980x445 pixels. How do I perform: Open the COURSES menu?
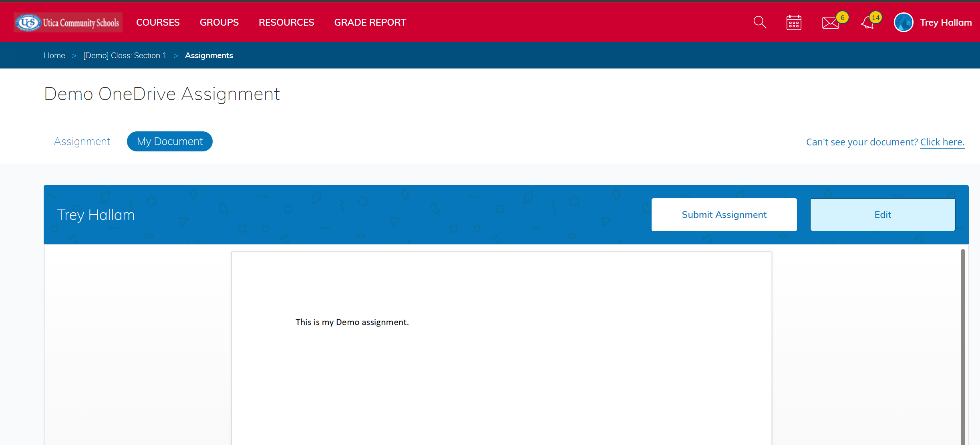tap(158, 22)
